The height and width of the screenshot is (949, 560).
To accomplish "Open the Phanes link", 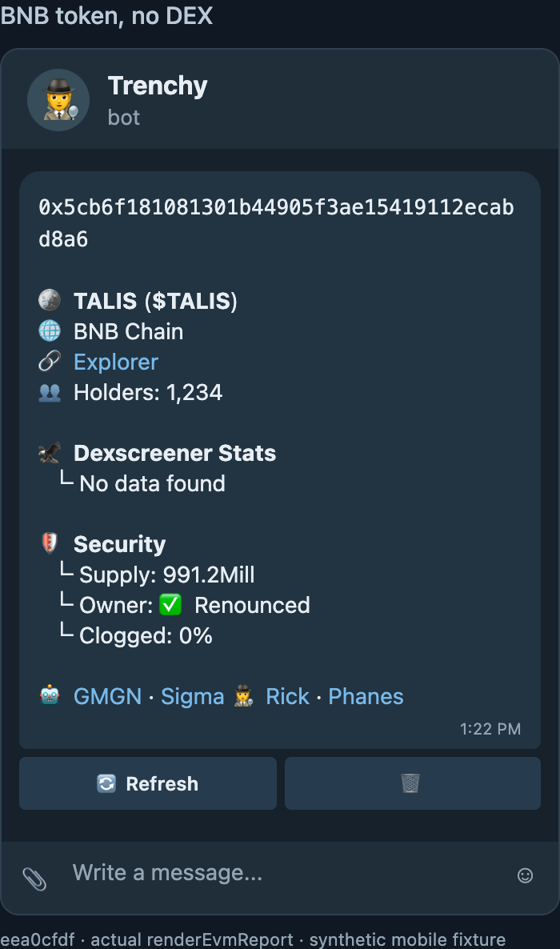I will click(366, 696).
